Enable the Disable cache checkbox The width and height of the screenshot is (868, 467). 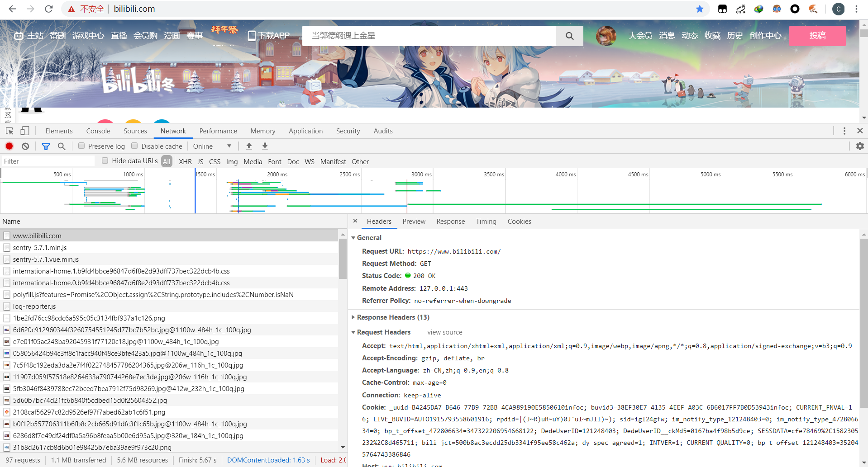pos(134,146)
